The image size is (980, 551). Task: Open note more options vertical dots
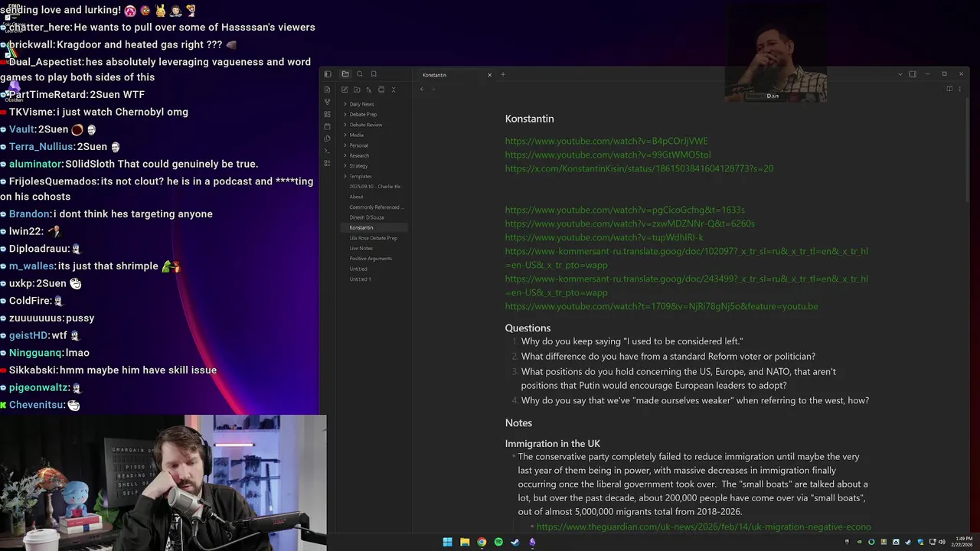pyautogui.click(x=960, y=90)
